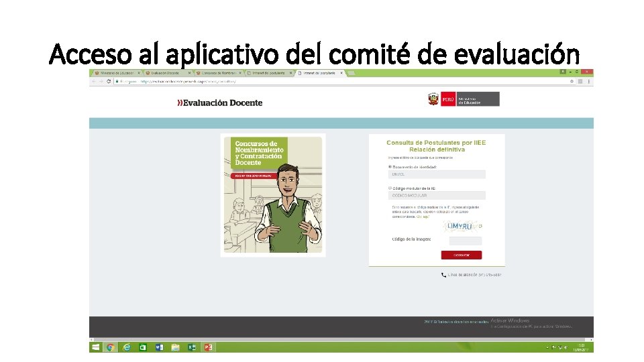Image resolution: width=644 pixels, height=362 pixels.
Task: Click the 'Consulta de Postulantes por IIEE' heading
Action: tap(436, 142)
